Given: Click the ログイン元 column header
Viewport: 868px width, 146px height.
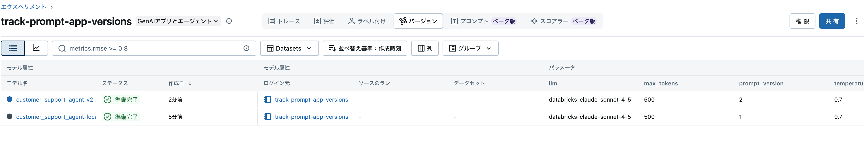Looking at the screenshot, I should click(x=277, y=83).
